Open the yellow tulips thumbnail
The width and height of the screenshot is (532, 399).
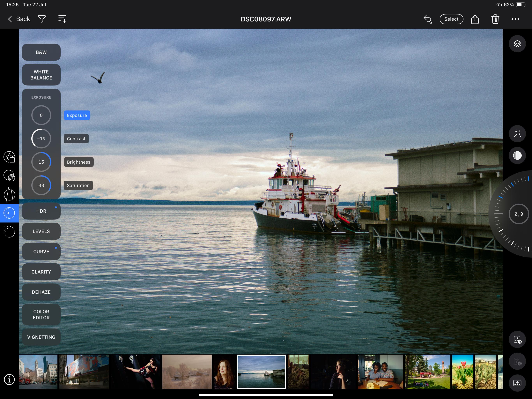[486, 372]
